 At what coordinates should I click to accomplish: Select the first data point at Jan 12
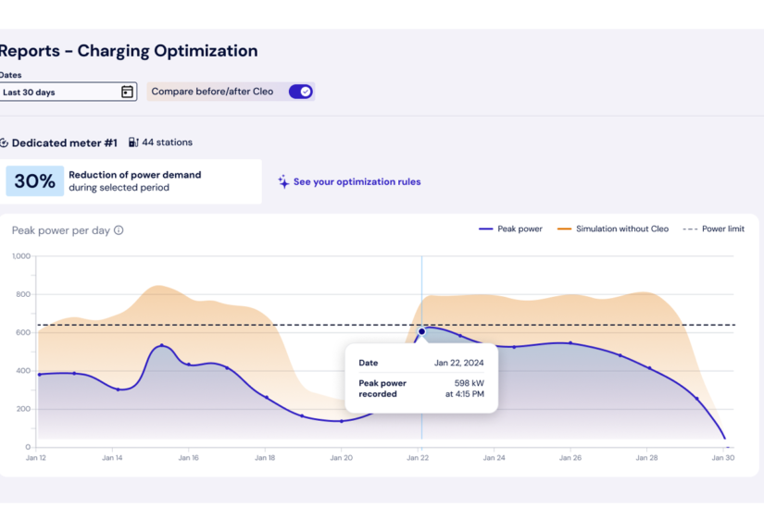tap(39, 375)
